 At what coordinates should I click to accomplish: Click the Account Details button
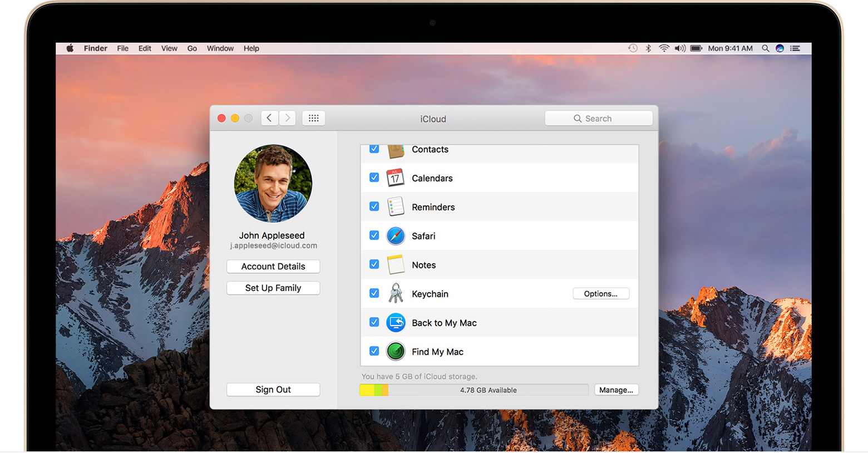pyautogui.click(x=273, y=267)
